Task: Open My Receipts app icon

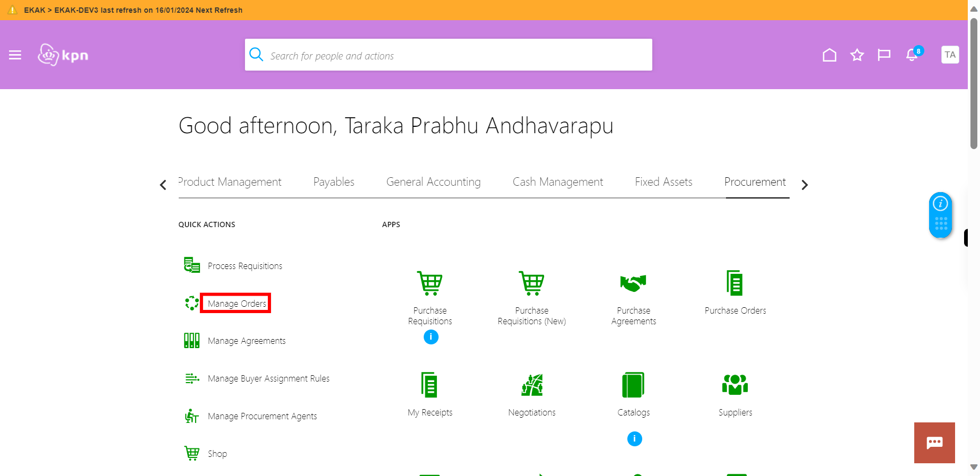Action: click(430, 385)
